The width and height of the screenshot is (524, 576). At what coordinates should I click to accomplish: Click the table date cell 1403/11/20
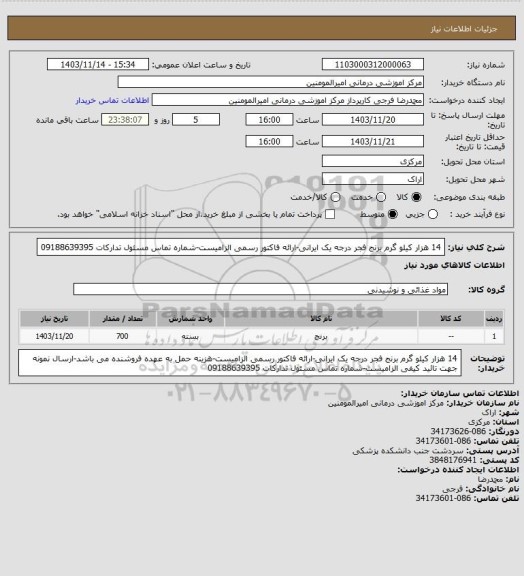click(x=54, y=336)
